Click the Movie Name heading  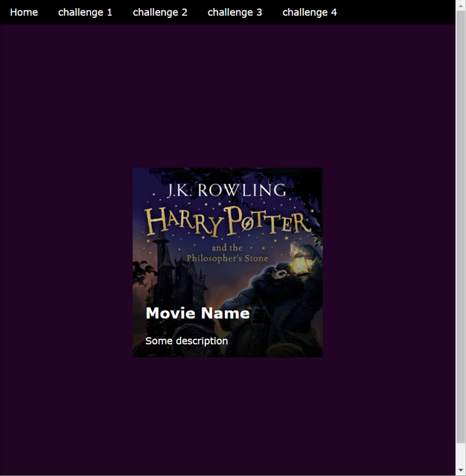[197, 313]
